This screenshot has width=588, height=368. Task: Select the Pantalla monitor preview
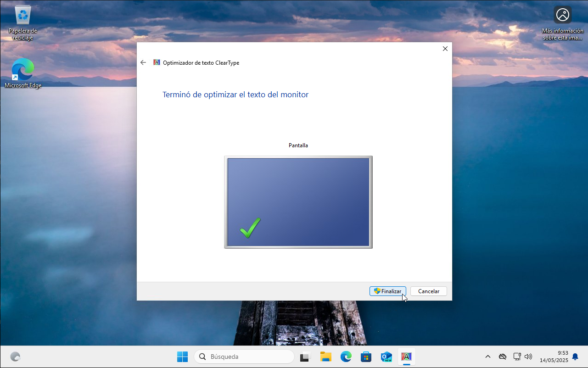tap(298, 202)
